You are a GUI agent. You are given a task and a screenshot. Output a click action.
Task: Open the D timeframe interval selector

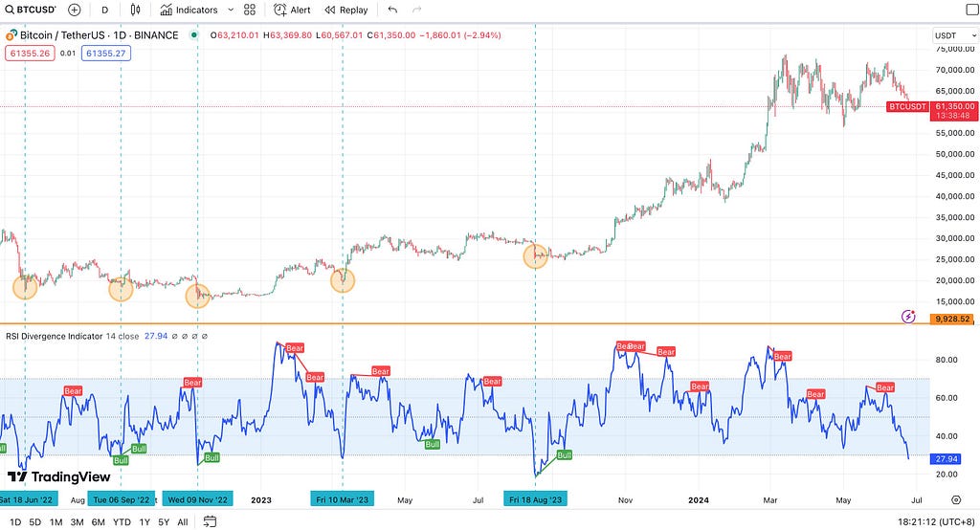104,10
